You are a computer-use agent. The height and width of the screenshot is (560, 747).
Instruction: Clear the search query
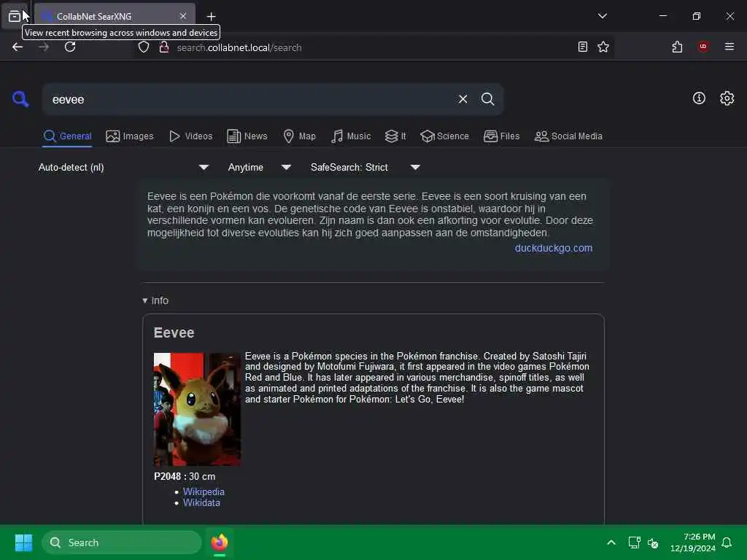coord(462,99)
